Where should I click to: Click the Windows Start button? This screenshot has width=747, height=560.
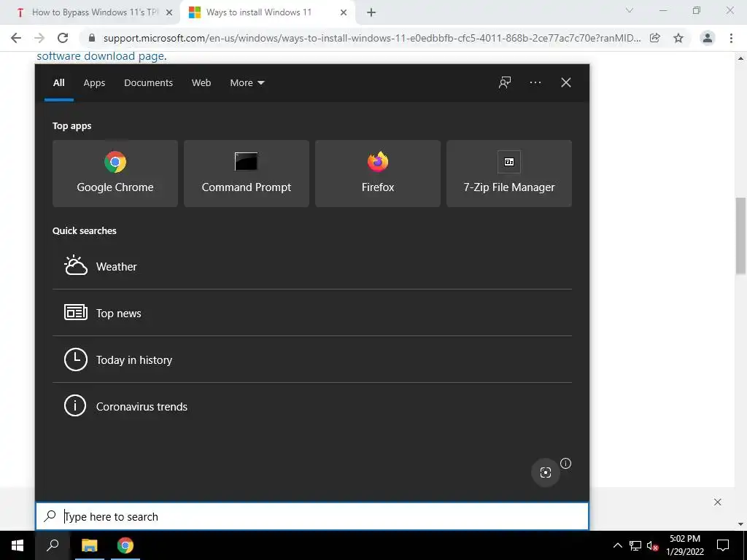(x=18, y=545)
